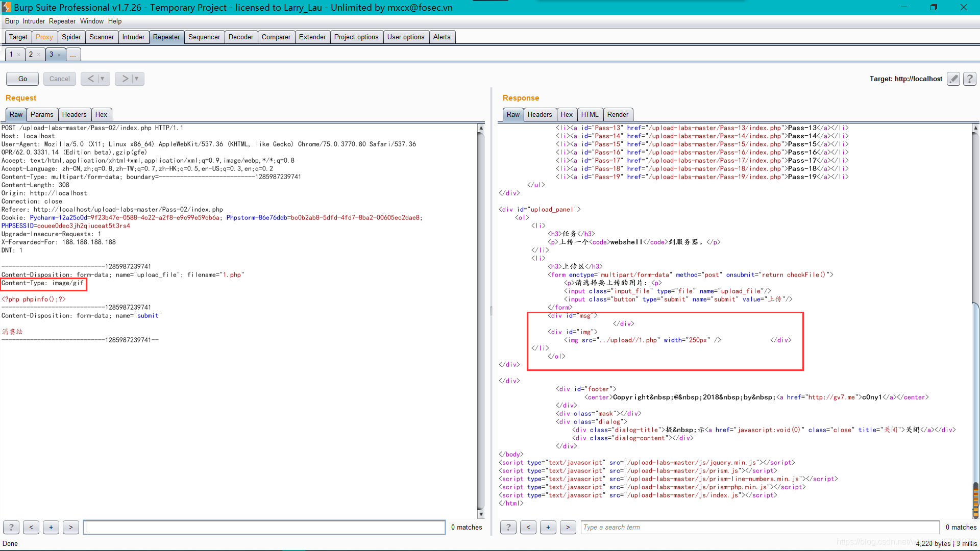Open the Intruder menu
Viewport: 980px width, 551px height.
pos(34,21)
